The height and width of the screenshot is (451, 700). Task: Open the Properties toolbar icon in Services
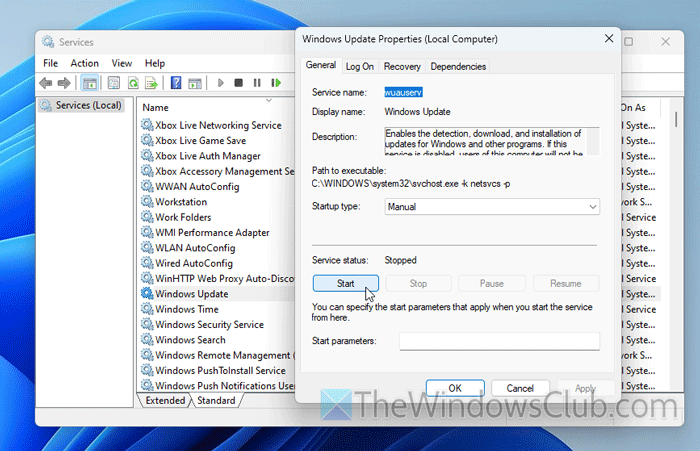pyautogui.click(x=114, y=83)
